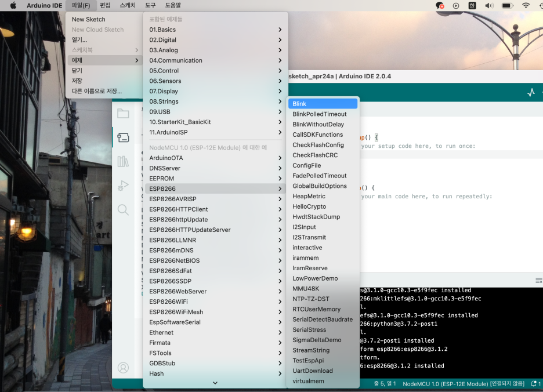Screen dimensions: 543x392
Task: Click the chat app icon with red badge
Action: click(440, 5)
